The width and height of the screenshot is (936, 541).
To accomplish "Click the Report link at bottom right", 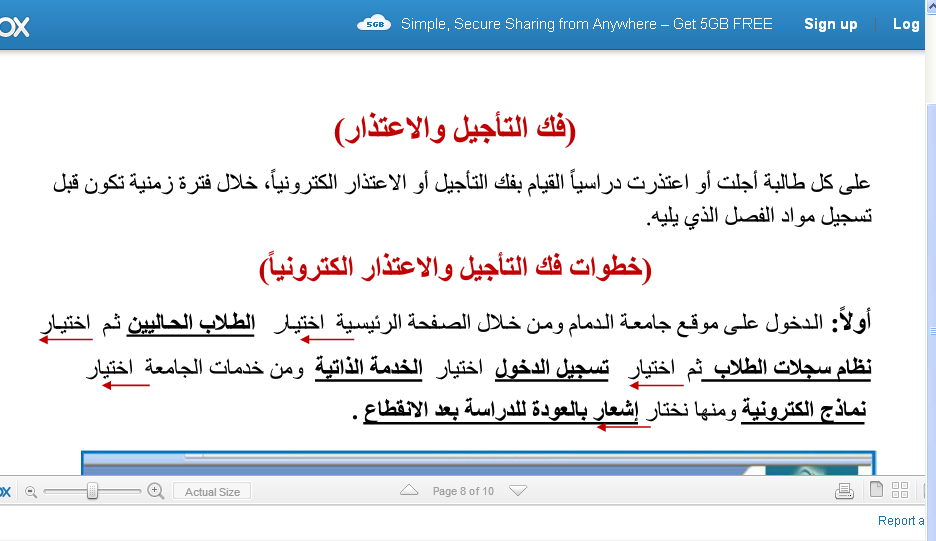I will pyautogui.click(x=901, y=521).
